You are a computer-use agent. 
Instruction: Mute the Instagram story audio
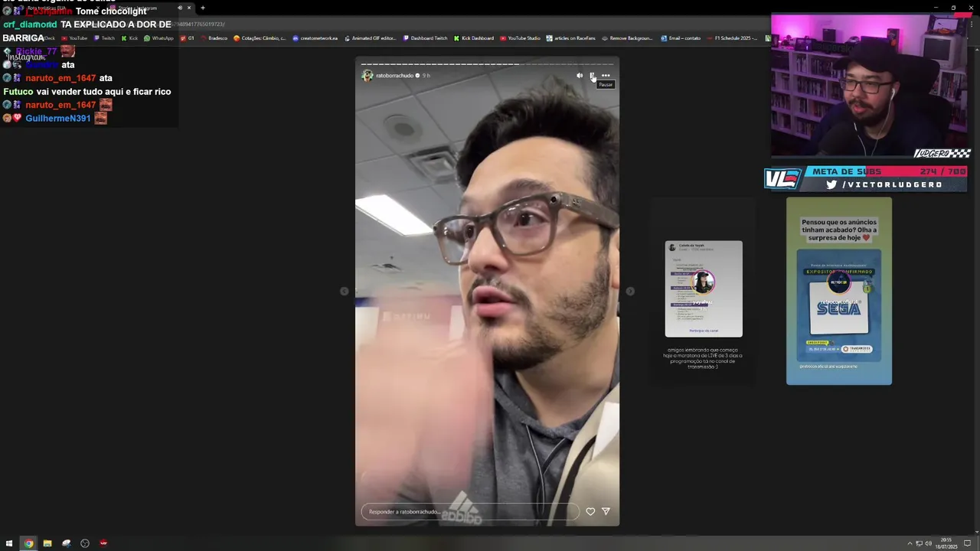580,75
